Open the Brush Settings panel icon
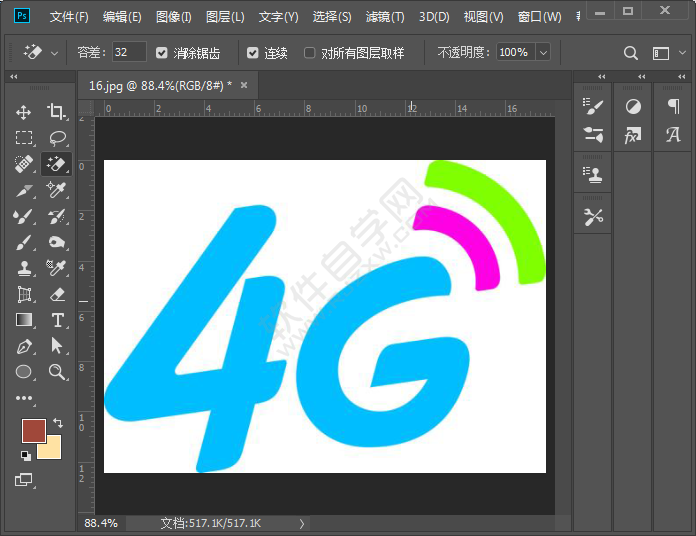The image size is (696, 536). click(x=593, y=106)
